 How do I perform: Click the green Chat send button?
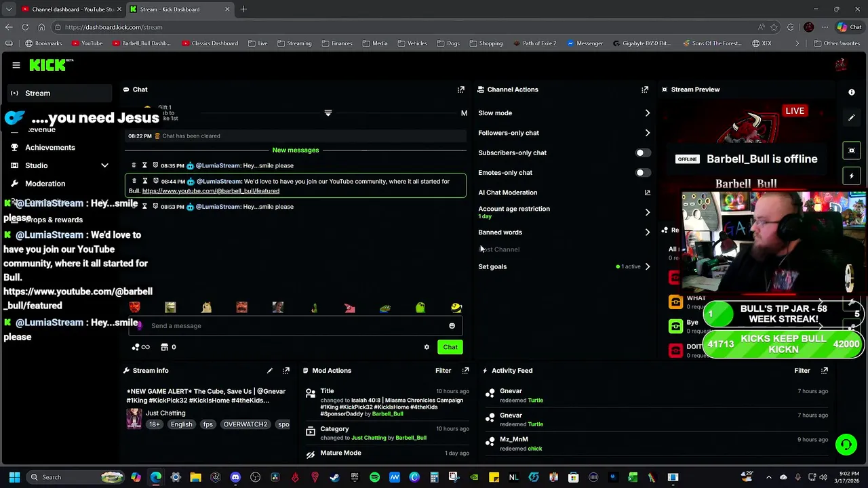coord(450,347)
